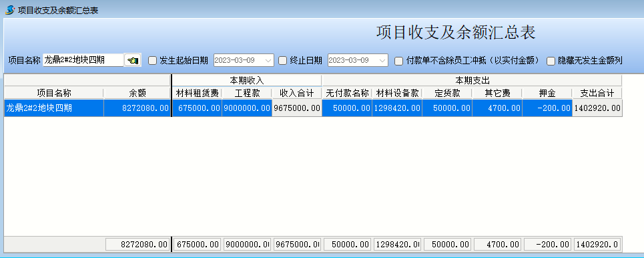This screenshot has width=644, height=258.
Task: Open the end date dropdown arrow
Action: point(383,60)
